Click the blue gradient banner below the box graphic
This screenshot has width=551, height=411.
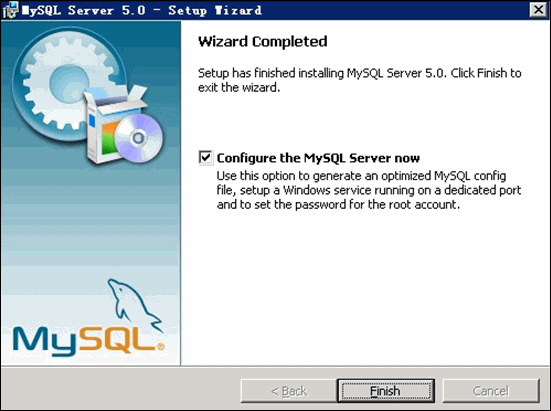coord(91,218)
